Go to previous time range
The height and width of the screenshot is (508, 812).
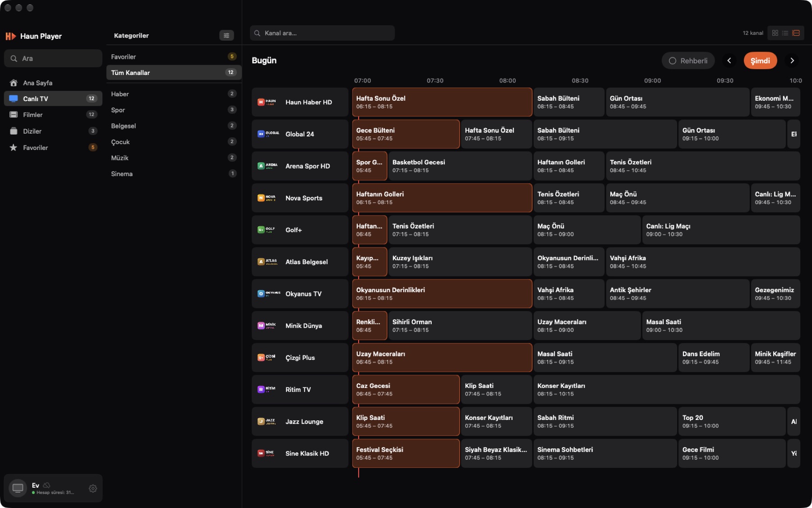(729, 61)
